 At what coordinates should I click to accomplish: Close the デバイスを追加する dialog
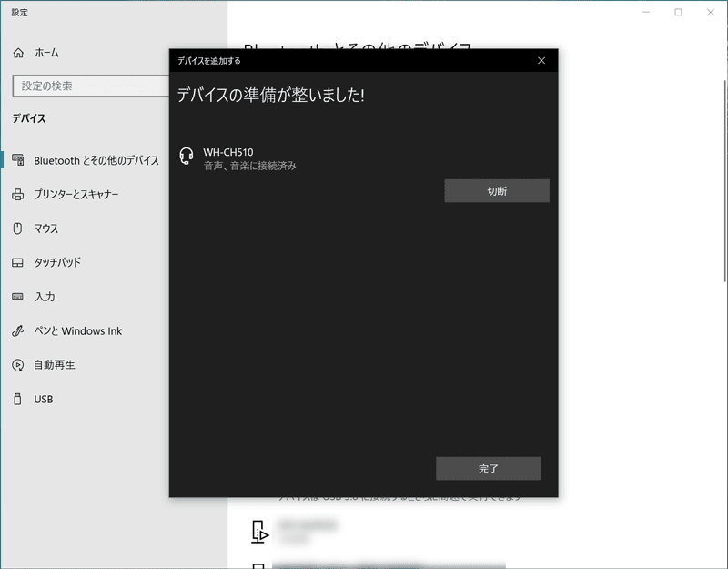(x=541, y=60)
